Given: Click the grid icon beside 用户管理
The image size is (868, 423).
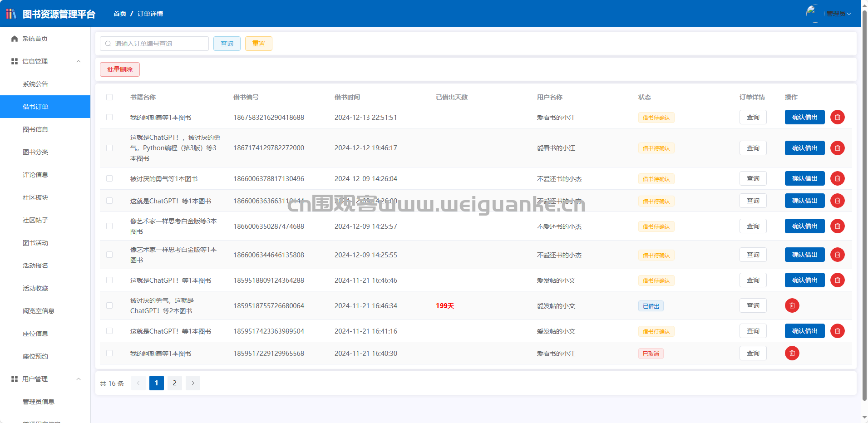Looking at the screenshot, I should 15,379.
